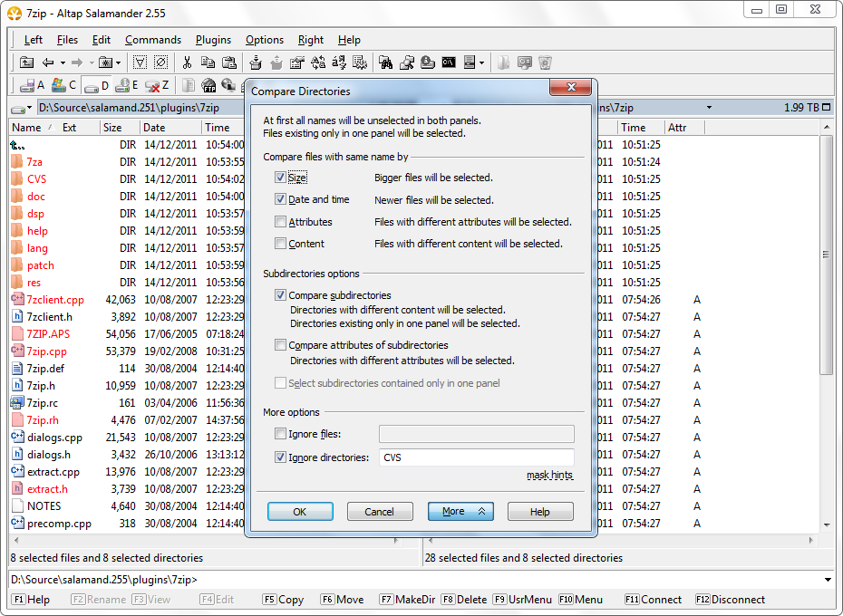Open the hot paths dropdown arrow
This screenshot has width=843, height=616.
[x=118, y=63]
